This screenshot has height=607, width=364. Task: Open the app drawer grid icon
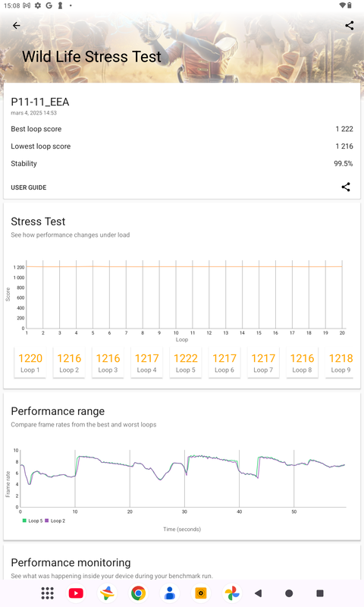[47, 593]
